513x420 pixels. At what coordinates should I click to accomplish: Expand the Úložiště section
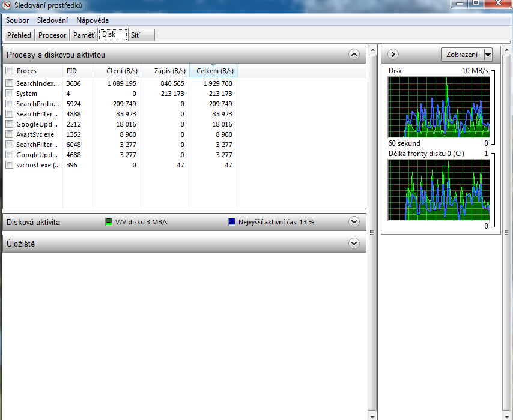click(354, 244)
